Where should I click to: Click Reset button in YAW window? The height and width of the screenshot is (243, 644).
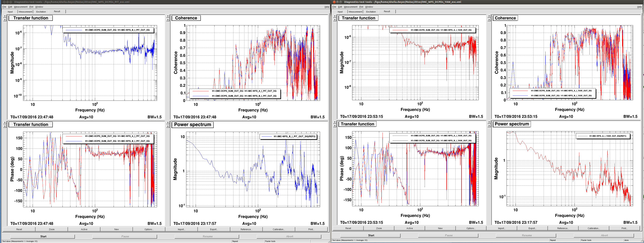348,228
